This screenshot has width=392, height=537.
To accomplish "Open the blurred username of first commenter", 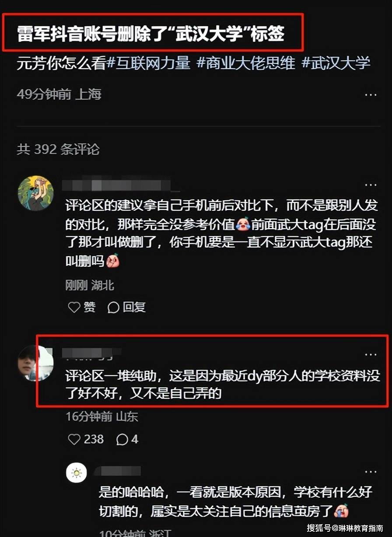I will pos(120,185).
